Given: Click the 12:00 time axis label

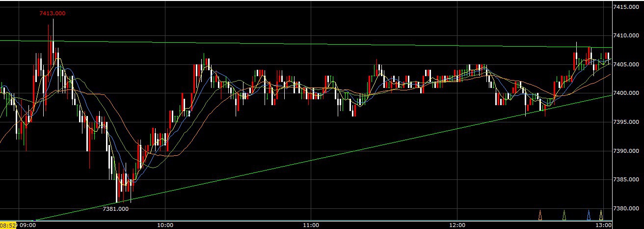Looking at the screenshot, I should [x=457, y=225].
